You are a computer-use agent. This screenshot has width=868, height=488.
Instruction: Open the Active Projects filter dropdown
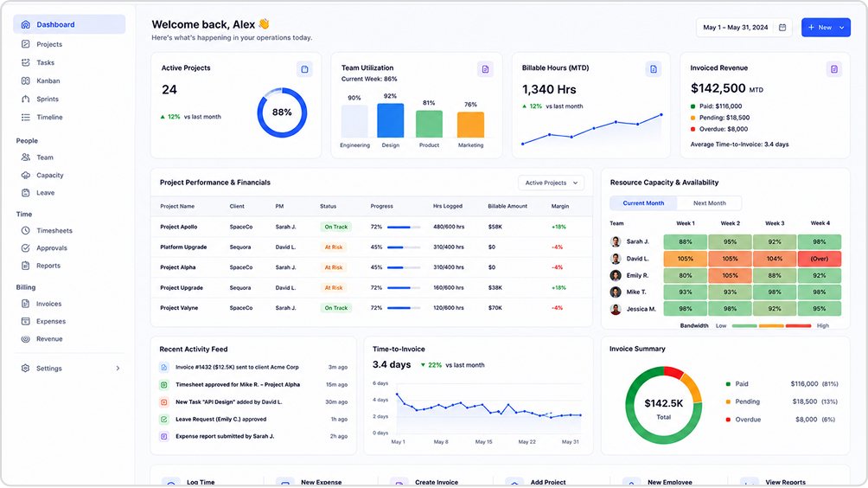point(551,183)
